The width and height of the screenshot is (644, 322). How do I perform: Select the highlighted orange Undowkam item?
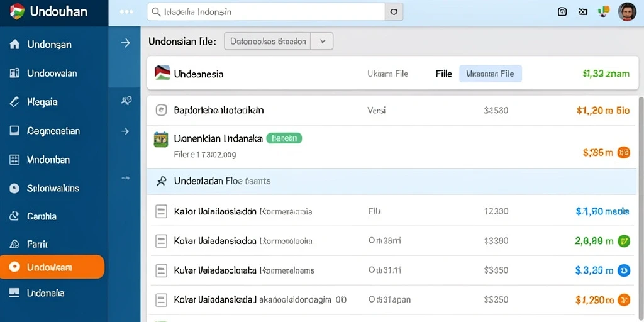pyautogui.click(x=52, y=267)
